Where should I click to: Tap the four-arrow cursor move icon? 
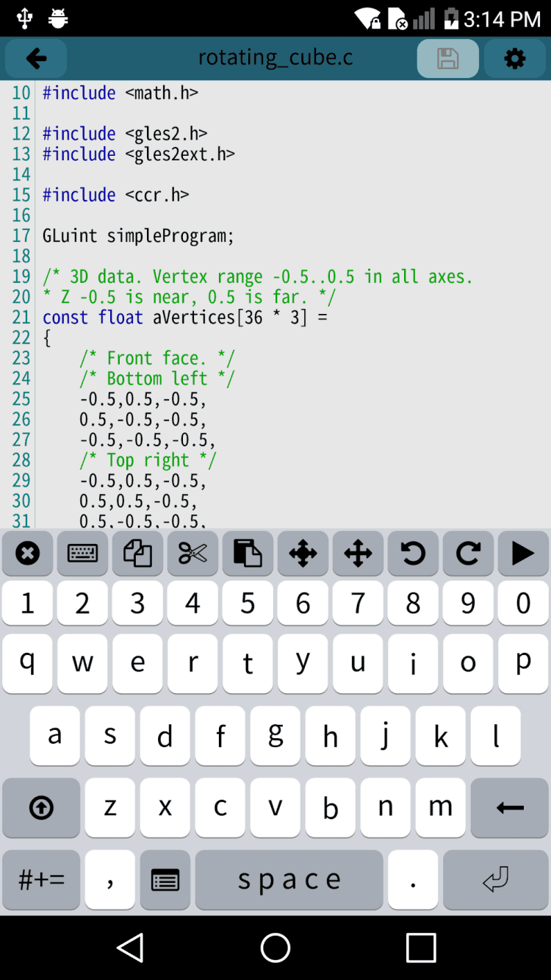pyautogui.click(x=303, y=554)
